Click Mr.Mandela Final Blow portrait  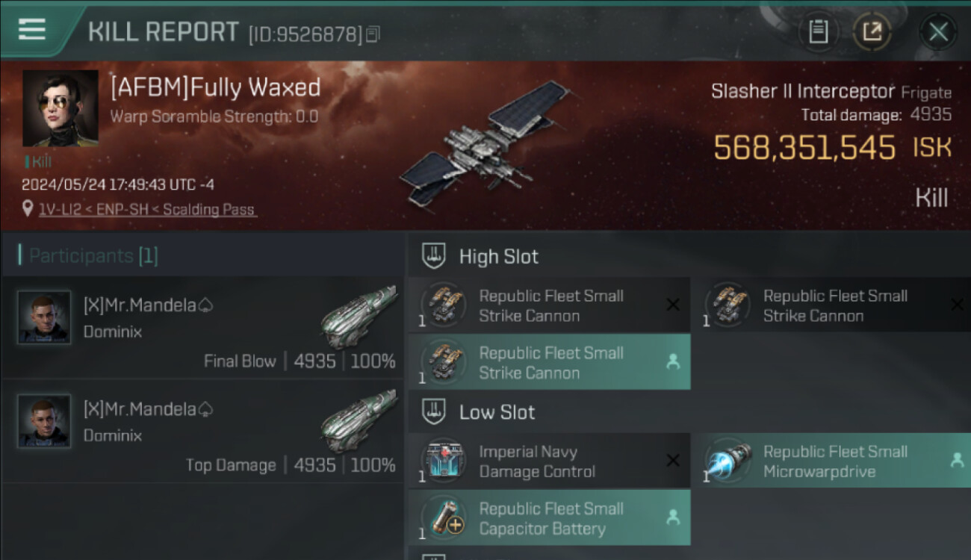(44, 317)
